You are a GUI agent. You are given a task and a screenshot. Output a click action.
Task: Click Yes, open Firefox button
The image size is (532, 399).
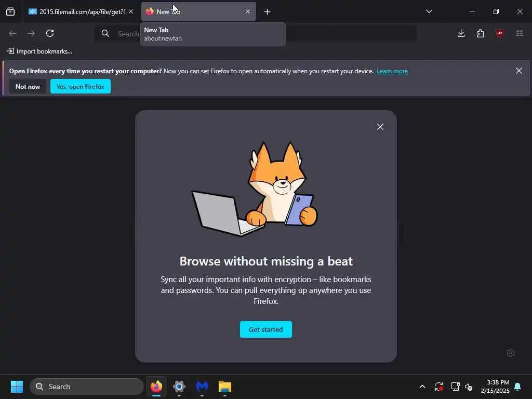[81, 87]
